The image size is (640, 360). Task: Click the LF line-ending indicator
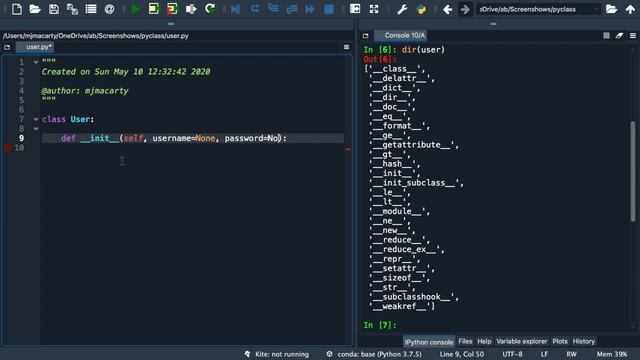pos(544,354)
